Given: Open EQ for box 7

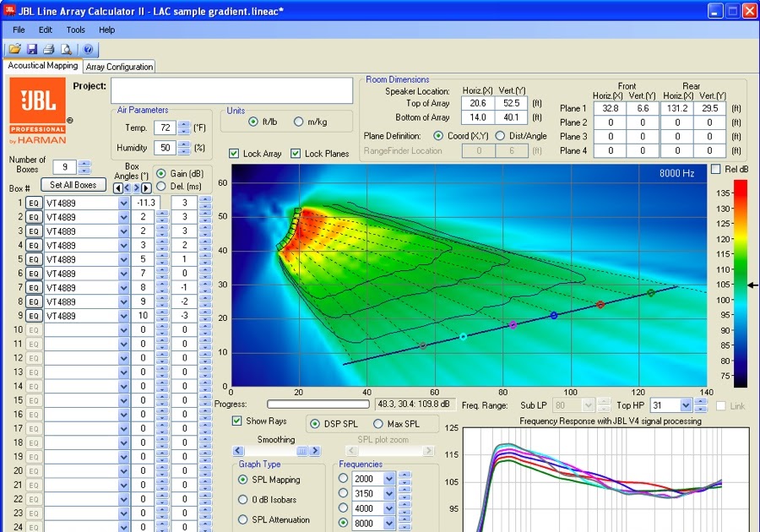Looking at the screenshot, I should [34, 288].
